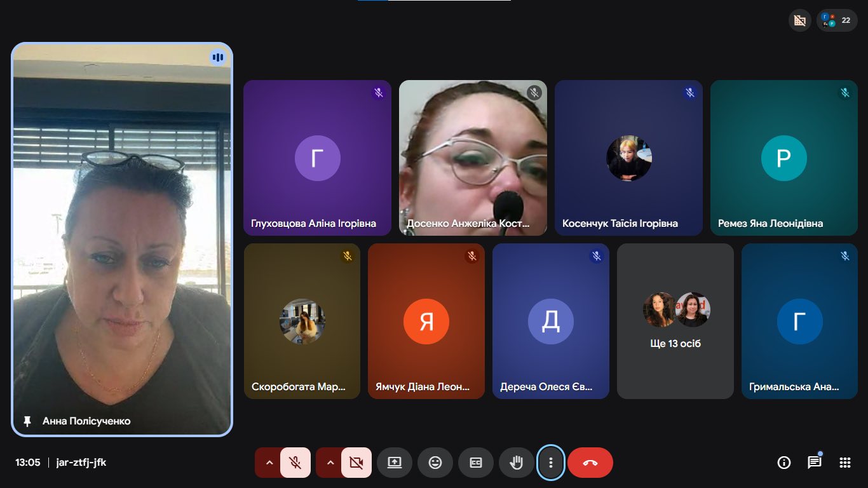
Task: Open the activities grid icon
Action: (844, 463)
